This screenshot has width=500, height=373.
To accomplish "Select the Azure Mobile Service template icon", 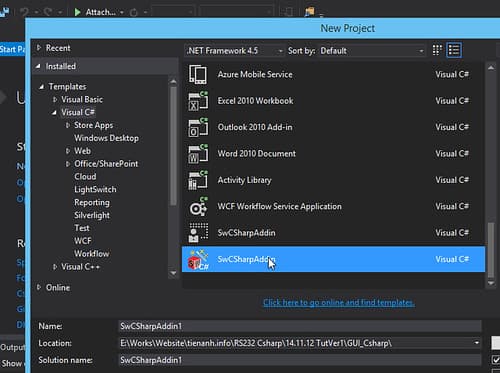I will point(198,74).
